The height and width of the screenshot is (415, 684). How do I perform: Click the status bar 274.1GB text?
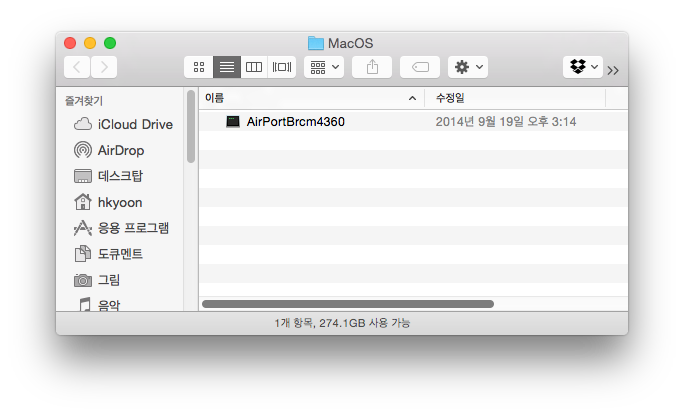[342, 323]
